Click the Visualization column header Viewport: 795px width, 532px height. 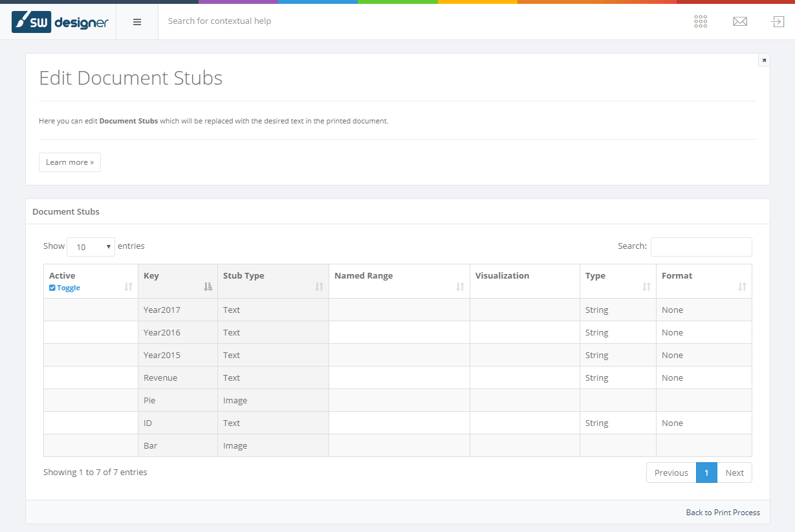pyautogui.click(x=525, y=281)
